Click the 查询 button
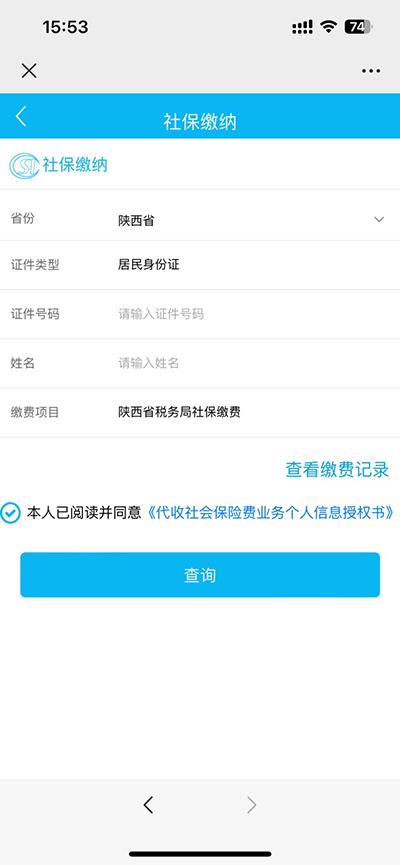 pos(200,575)
